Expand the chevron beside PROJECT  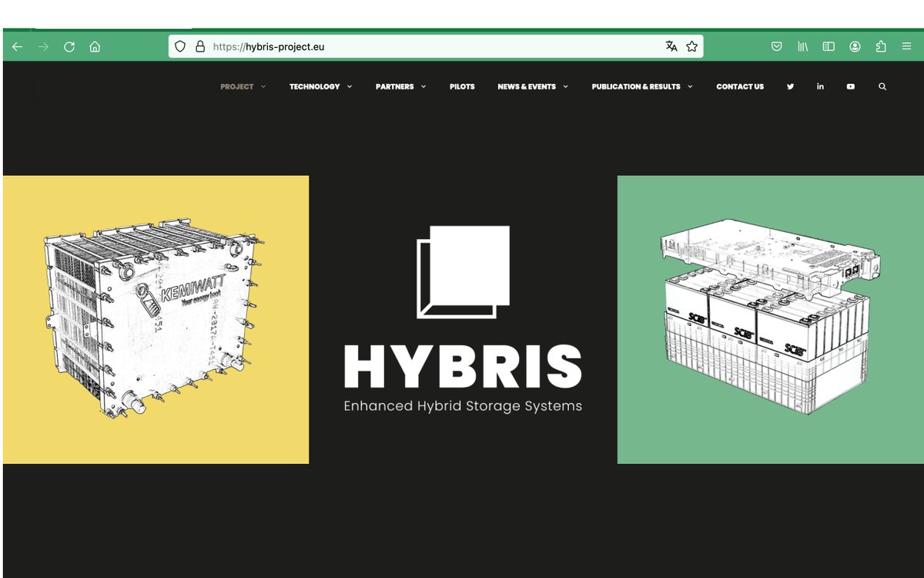263,86
